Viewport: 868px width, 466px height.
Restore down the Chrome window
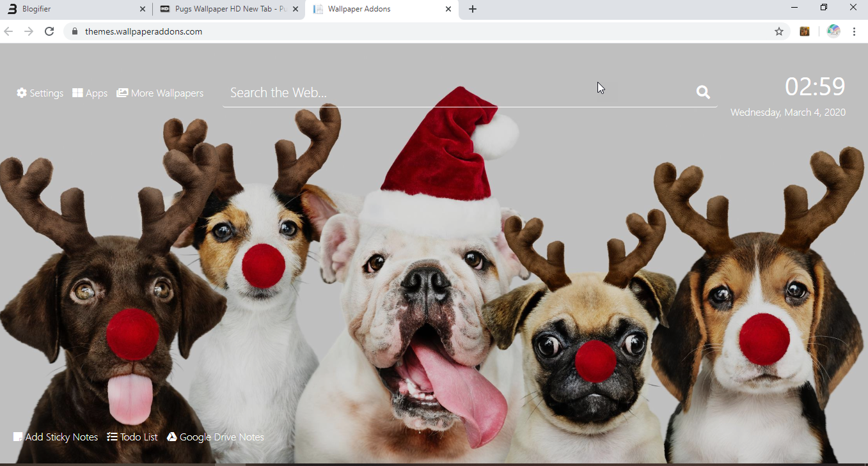click(x=824, y=8)
